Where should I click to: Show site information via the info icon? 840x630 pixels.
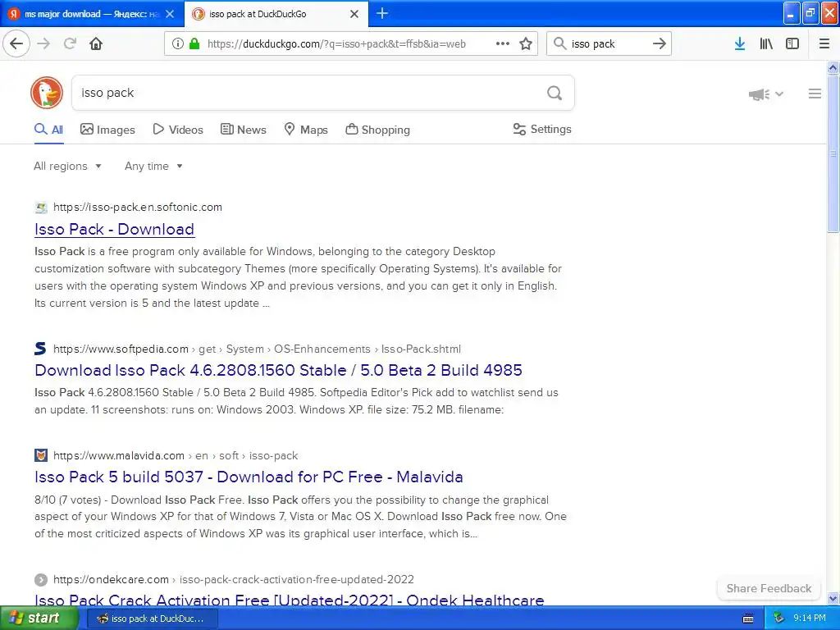click(177, 43)
